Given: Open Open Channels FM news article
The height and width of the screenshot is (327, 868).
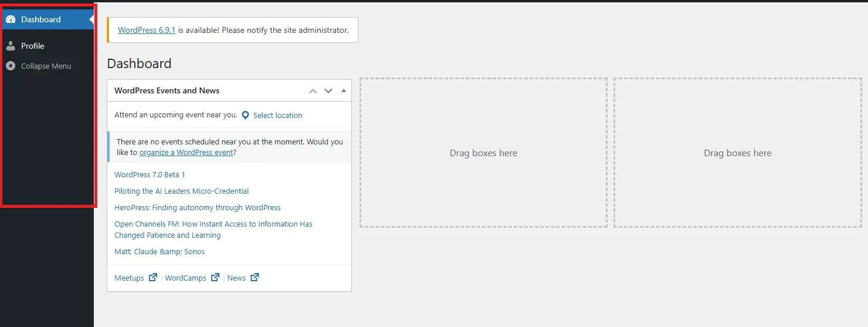Looking at the screenshot, I should [213, 230].
